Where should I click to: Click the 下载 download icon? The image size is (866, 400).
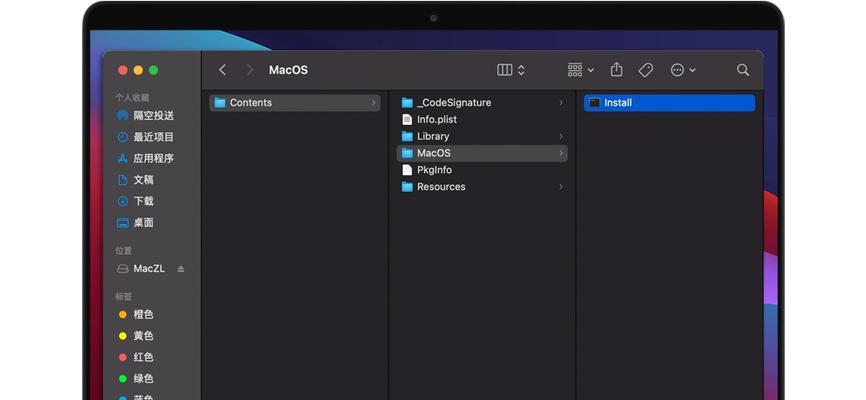point(123,202)
